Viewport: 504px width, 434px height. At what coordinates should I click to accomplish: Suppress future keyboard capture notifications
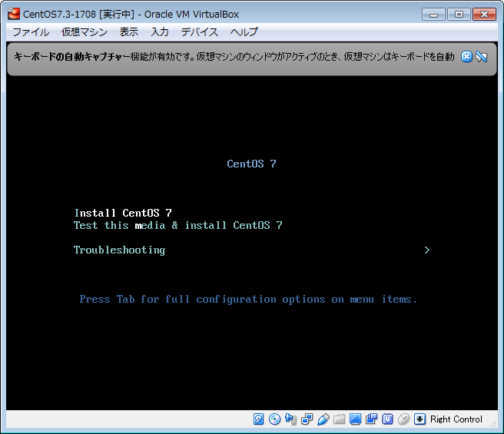(x=482, y=57)
